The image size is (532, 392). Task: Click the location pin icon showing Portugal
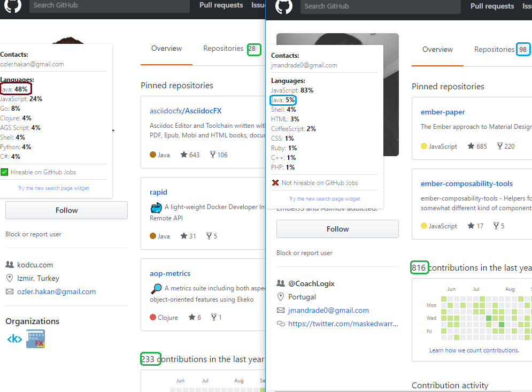(280, 297)
